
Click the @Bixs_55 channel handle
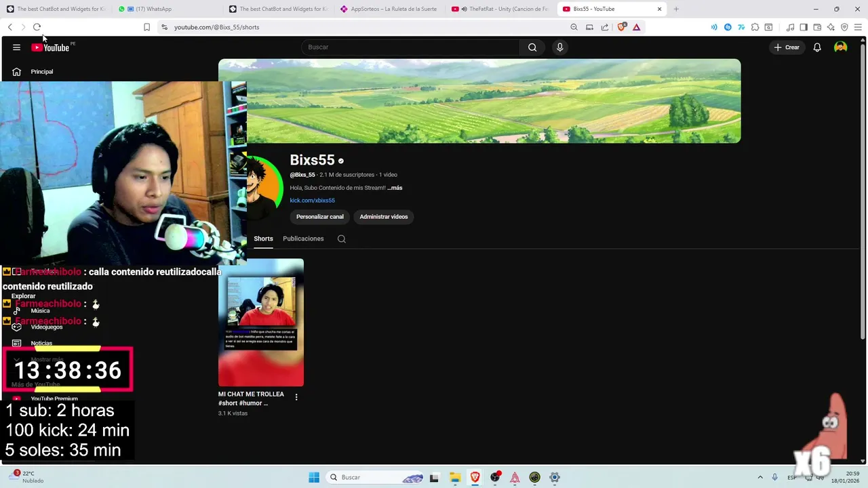(302, 175)
